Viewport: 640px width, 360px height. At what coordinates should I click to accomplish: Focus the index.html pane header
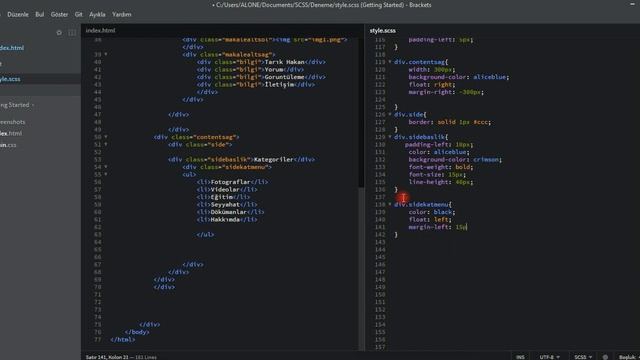pos(100,30)
